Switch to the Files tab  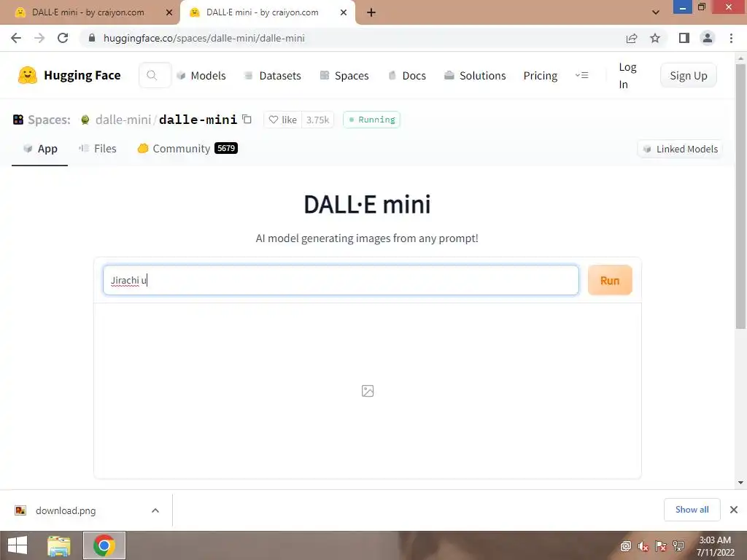tap(98, 149)
